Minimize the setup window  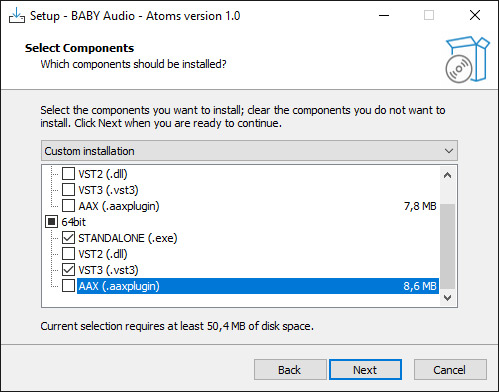click(384, 15)
